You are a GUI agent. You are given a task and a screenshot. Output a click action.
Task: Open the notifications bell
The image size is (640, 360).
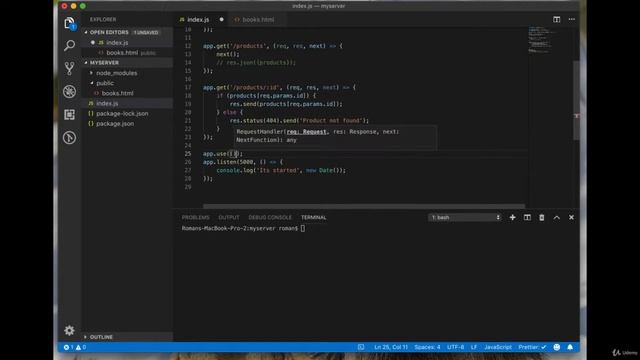570,347
